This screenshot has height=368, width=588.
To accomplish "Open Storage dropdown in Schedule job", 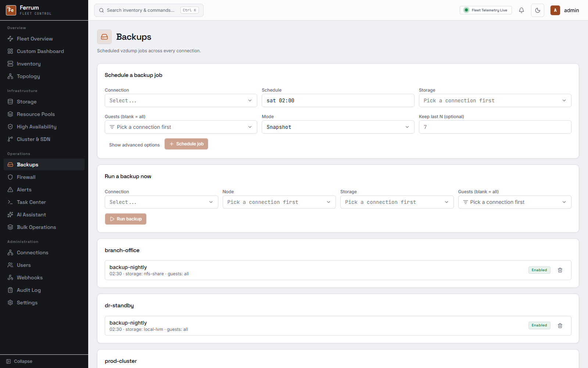I will click(x=495, y=100).
